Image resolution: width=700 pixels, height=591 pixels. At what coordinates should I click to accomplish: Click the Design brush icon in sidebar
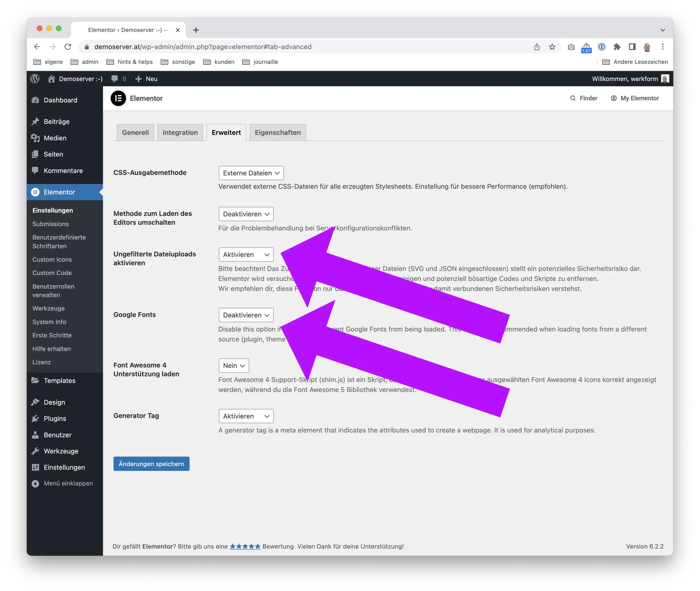point(35,402)
